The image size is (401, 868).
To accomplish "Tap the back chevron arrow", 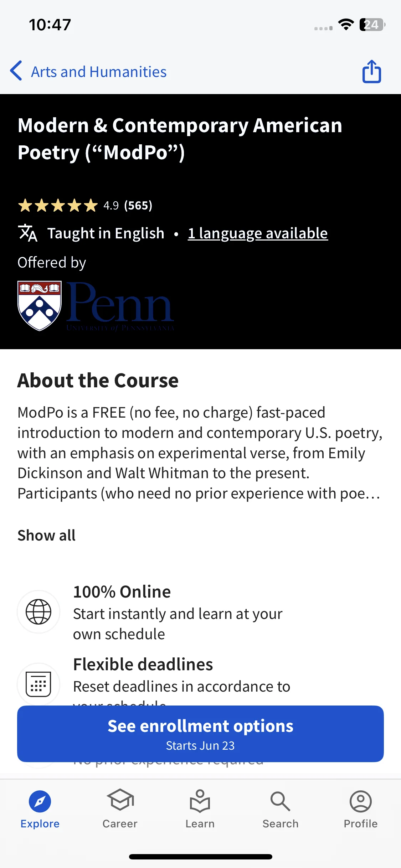I will (16, 71).
